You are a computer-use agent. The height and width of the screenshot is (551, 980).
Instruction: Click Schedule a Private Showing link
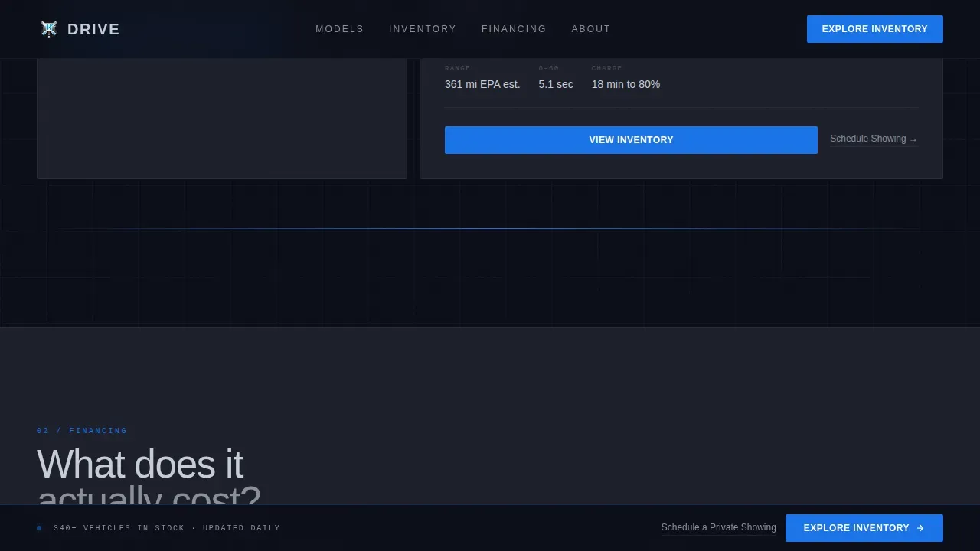point(719,527)
